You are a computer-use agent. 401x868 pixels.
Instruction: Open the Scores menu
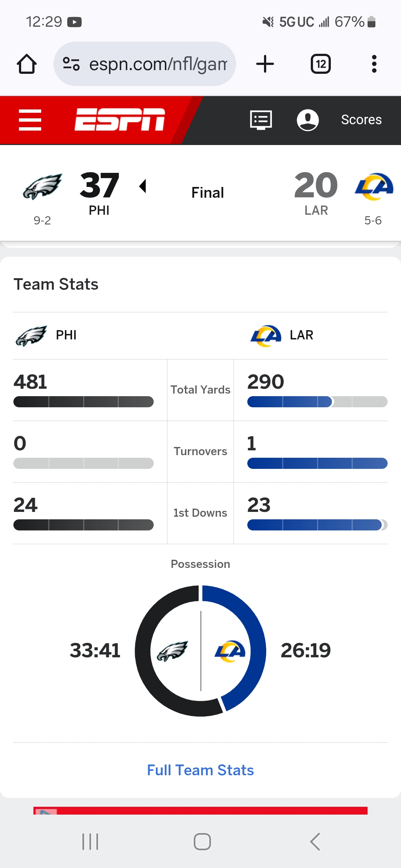[x=361, y=120]
